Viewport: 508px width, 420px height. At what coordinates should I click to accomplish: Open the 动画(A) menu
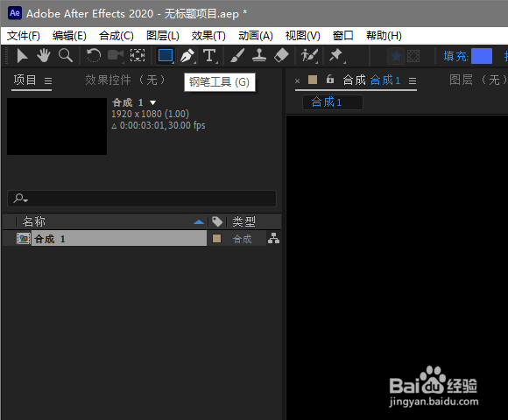pyautogui.click(x=256, y=36)
